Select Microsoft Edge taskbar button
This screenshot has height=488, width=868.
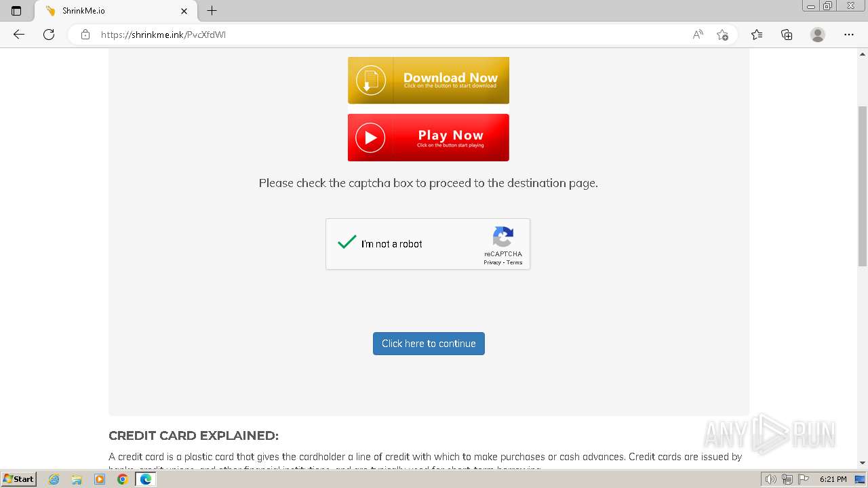(x=146, y=479)
